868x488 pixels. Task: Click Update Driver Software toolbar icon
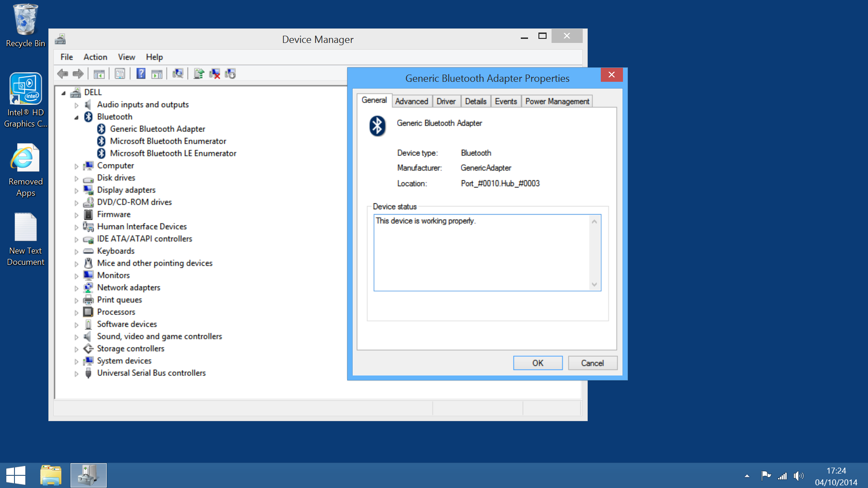pos(199,74)
